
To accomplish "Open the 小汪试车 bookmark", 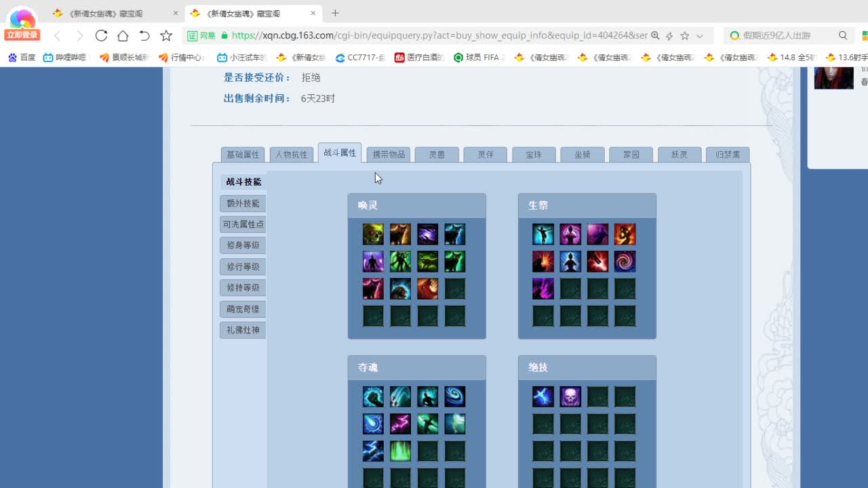I will tap(243, 58).
